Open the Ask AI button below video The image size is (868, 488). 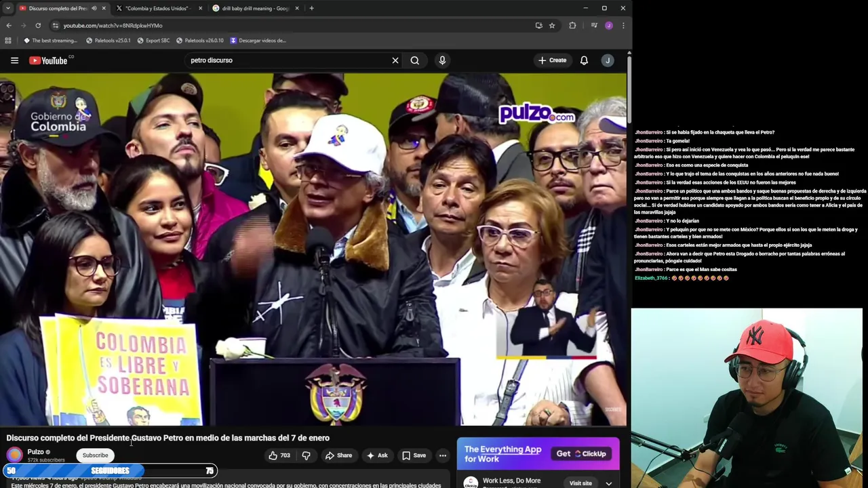377,455
